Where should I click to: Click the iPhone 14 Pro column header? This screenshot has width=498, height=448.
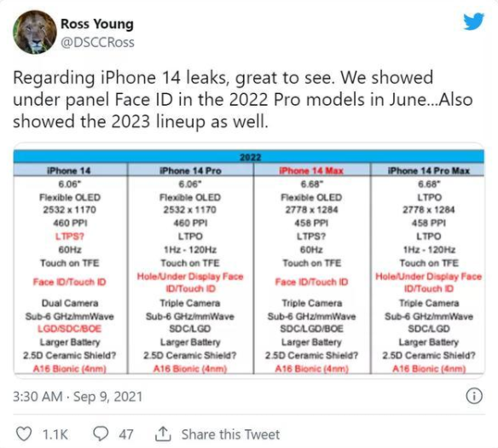[x=190, y=171]
